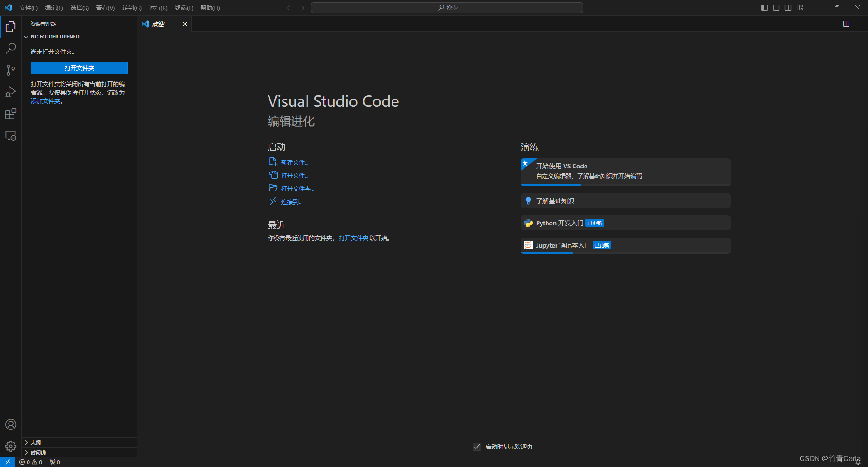This screenshot has height=467, width=868.
Task: Toggle primary side bar layout icon
Action: tap(764, 8)
